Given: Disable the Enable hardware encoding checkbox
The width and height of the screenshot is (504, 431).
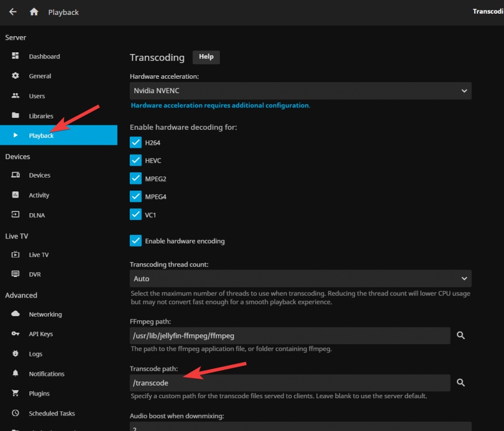Looking at the screenshot, I should [135, 241].
